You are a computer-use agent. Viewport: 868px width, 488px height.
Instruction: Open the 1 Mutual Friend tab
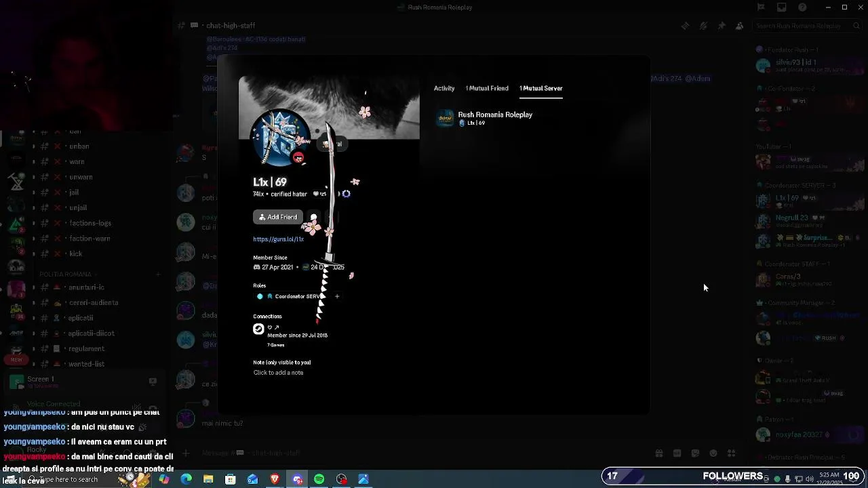click(487, 88)
